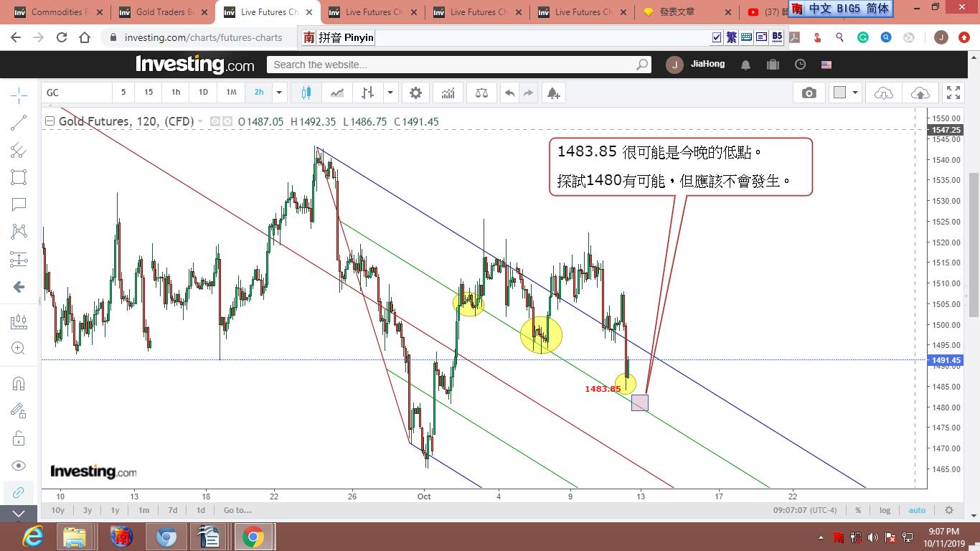Change site edition via US flag
Viewport: 980px width, 551px height.
point(826,65)
